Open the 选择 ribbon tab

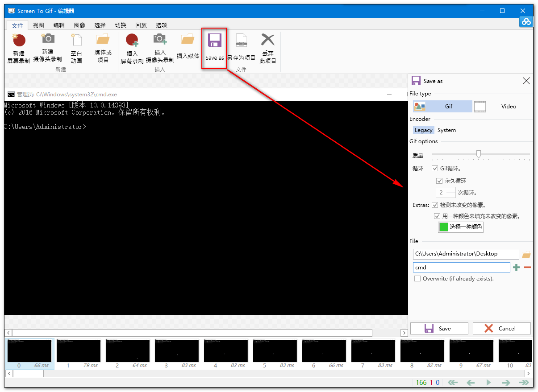coord(100,25)
